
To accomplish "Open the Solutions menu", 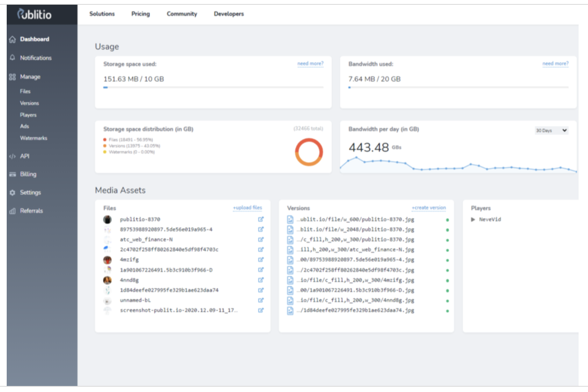I will [102, 14].
